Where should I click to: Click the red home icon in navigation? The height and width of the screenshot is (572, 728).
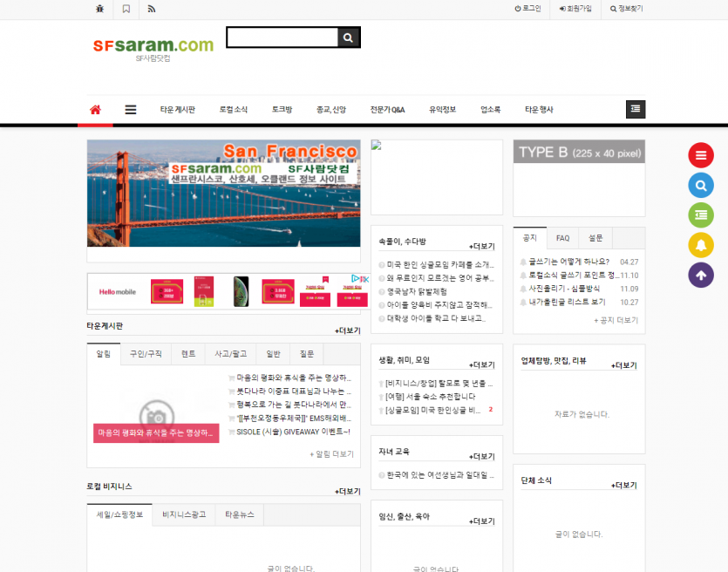pyautogui.click(x=95, y=110)
